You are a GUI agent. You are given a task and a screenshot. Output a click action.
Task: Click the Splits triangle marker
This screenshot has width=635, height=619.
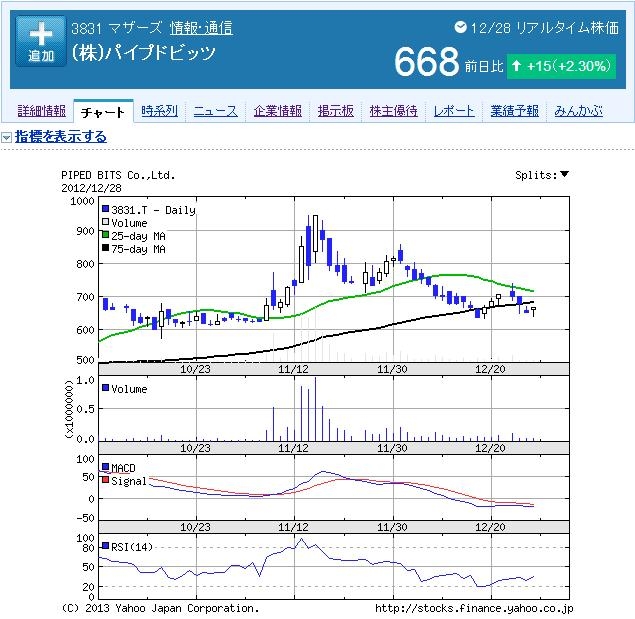[564, 174]
